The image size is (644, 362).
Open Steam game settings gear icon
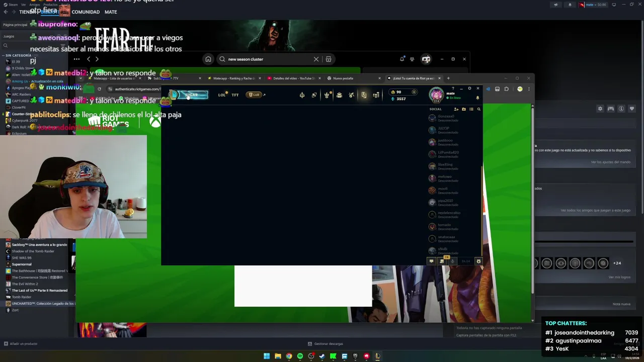tap(600, 109)
